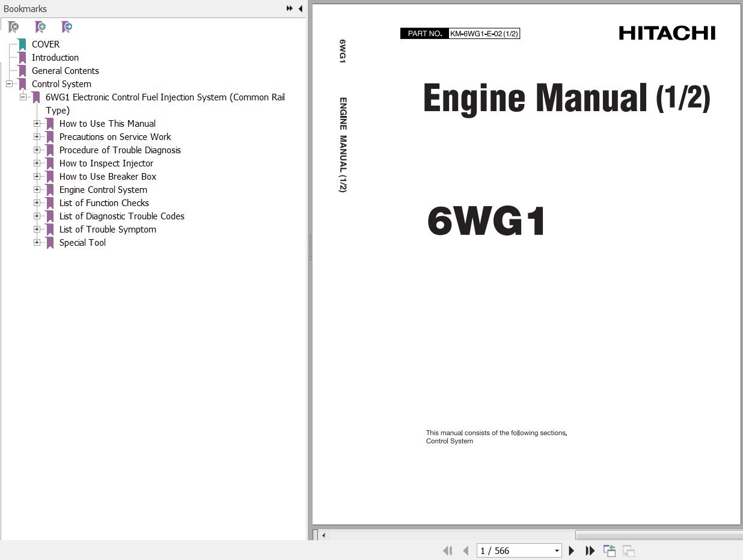This screenshot has height=560, width=743.
Task: Open the General Contents bookmark
Action: coord(66,71)
